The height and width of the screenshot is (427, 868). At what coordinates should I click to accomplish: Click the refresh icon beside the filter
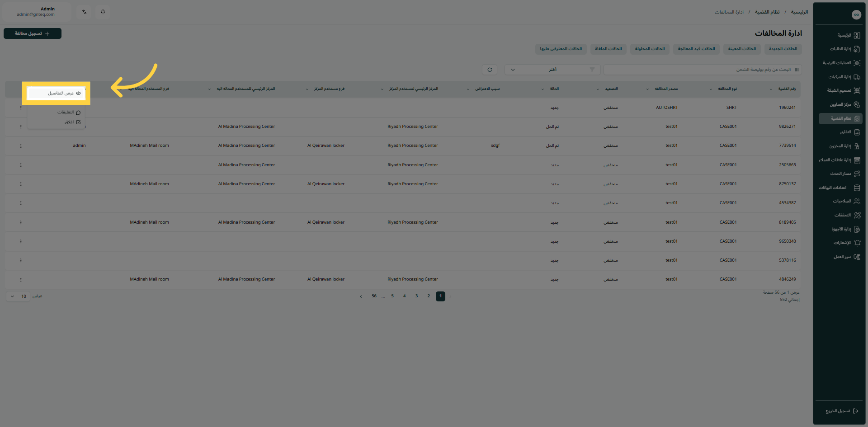click(490, 70)
